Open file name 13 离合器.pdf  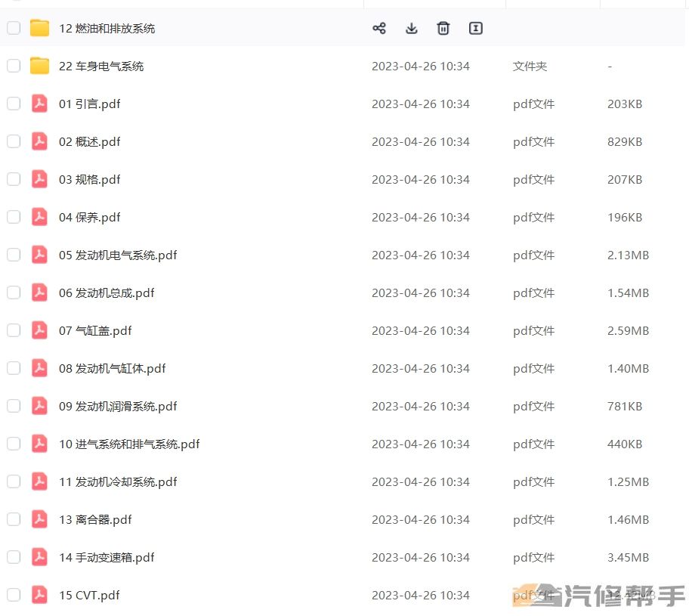click(95, 520)
